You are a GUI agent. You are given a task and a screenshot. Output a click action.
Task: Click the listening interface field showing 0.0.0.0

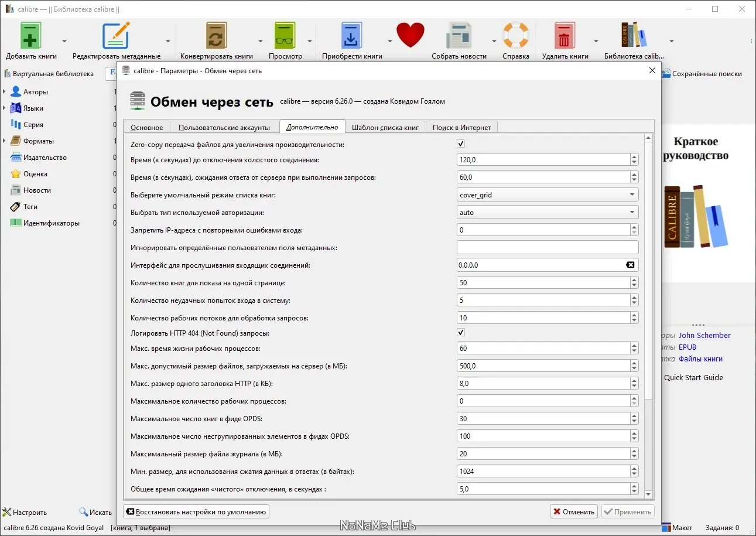[548, 265]
